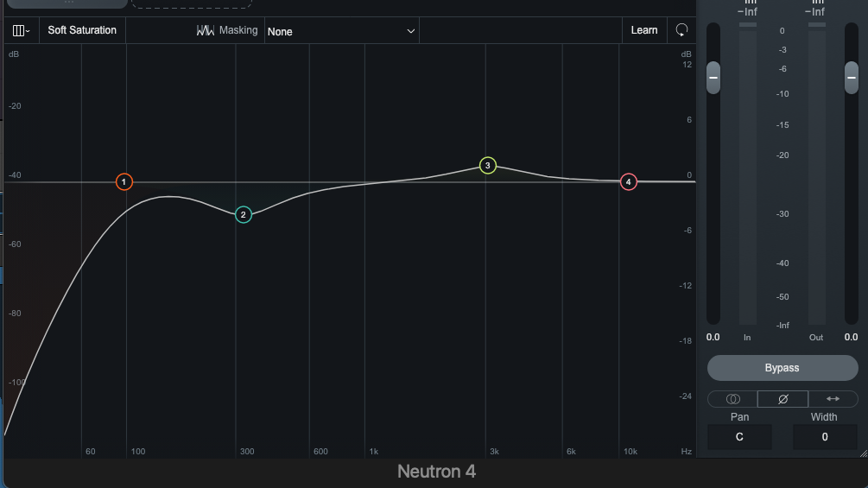Click the output meter -Inf peak readout
868x488 pixels.
814,12
